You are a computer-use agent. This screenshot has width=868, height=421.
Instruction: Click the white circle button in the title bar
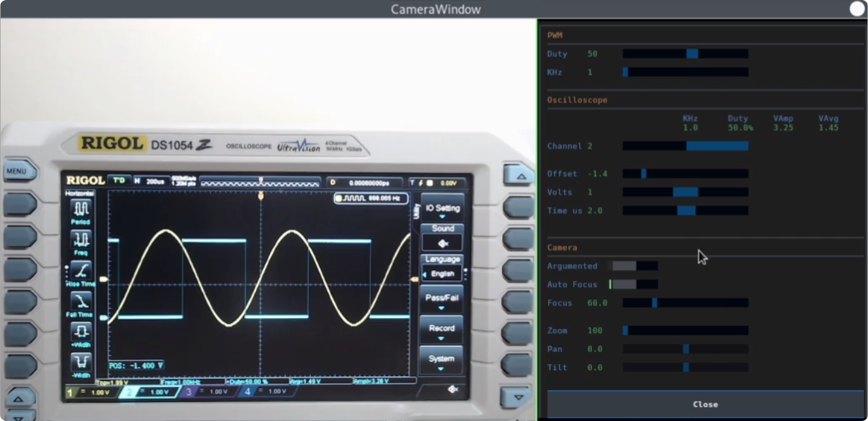857,9
